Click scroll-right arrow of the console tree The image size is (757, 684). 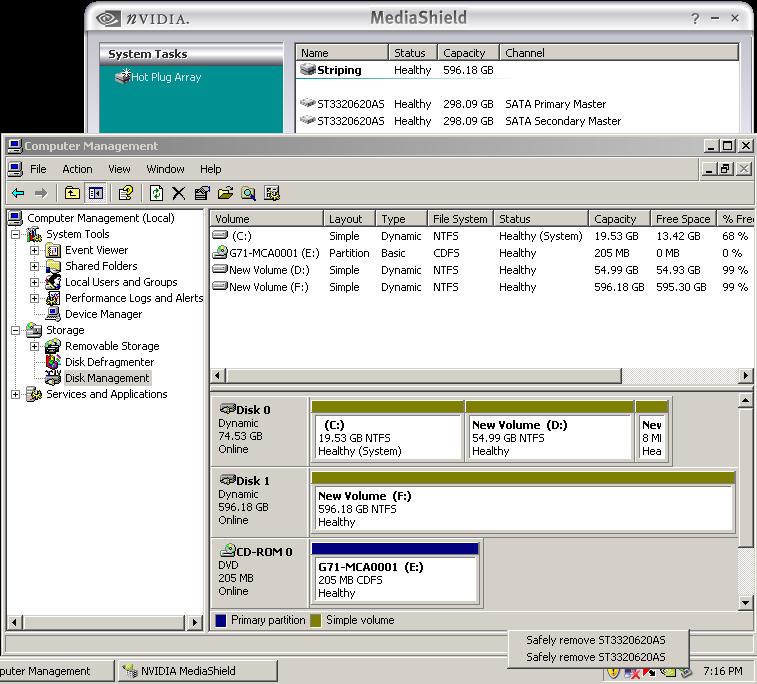(x=195, y=622)
